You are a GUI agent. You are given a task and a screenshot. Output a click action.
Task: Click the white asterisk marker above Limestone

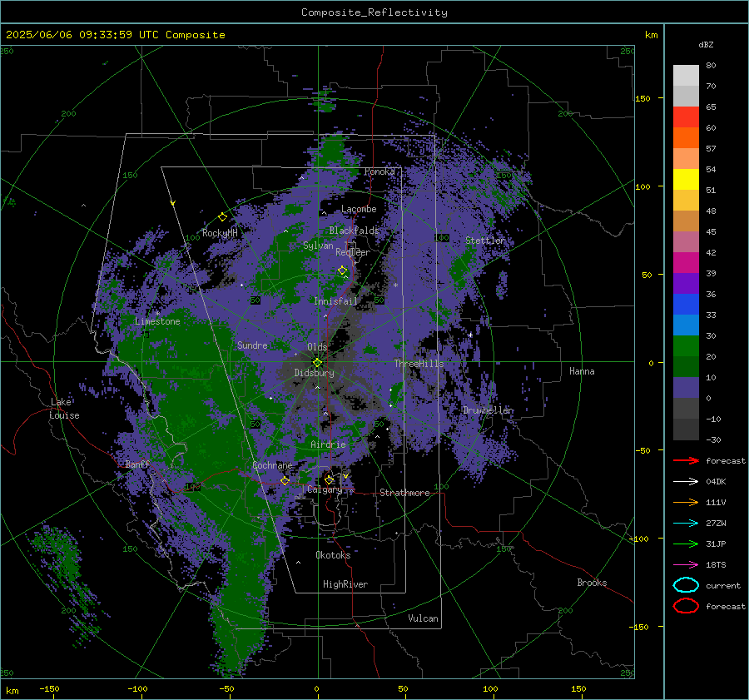[x=157, y=314]
